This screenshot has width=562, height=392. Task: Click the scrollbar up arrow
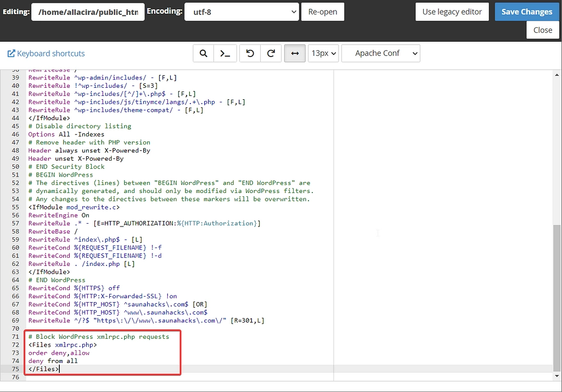pyautogui.click(x=557, y=75)
